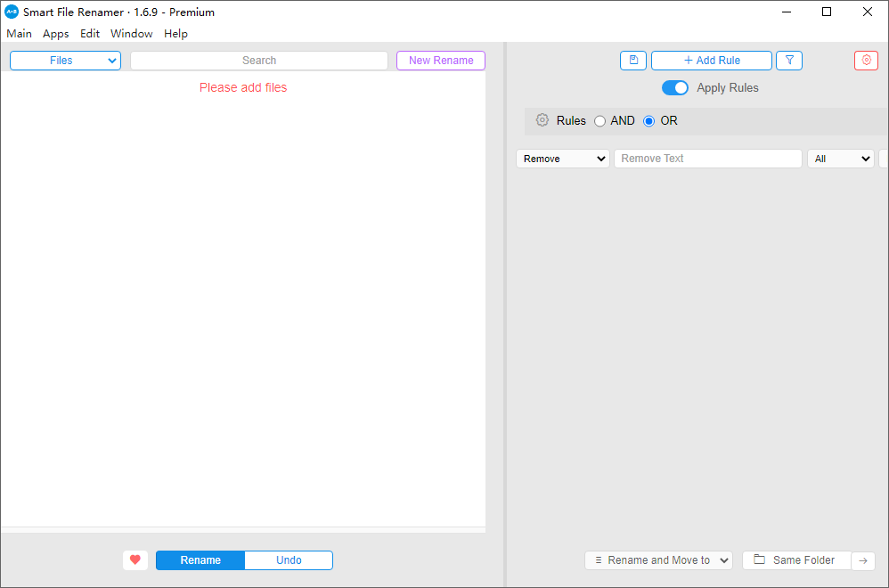
Task: Select the AND radio button
Action: (599, 121)
